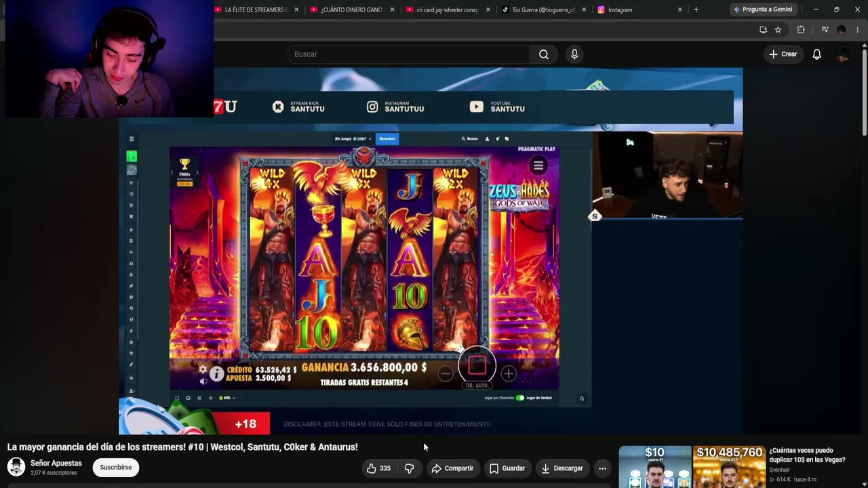Click the Kick logo beside SANTUTU
Viewport: 868px width, 488px height.
pos(278,107)
